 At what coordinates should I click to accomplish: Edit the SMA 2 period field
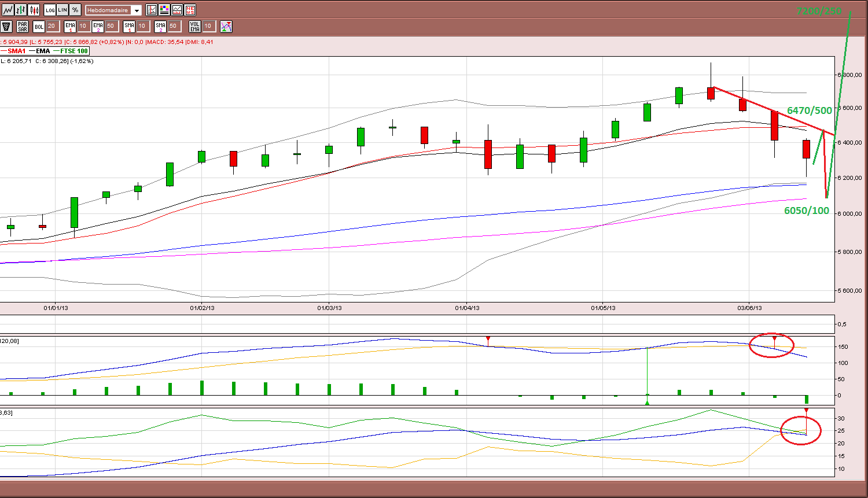point(174,26)
